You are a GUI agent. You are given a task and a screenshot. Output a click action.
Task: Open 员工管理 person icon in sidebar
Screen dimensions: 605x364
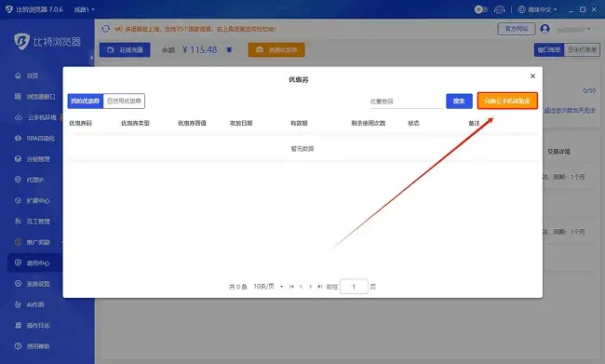pos(18,222)
